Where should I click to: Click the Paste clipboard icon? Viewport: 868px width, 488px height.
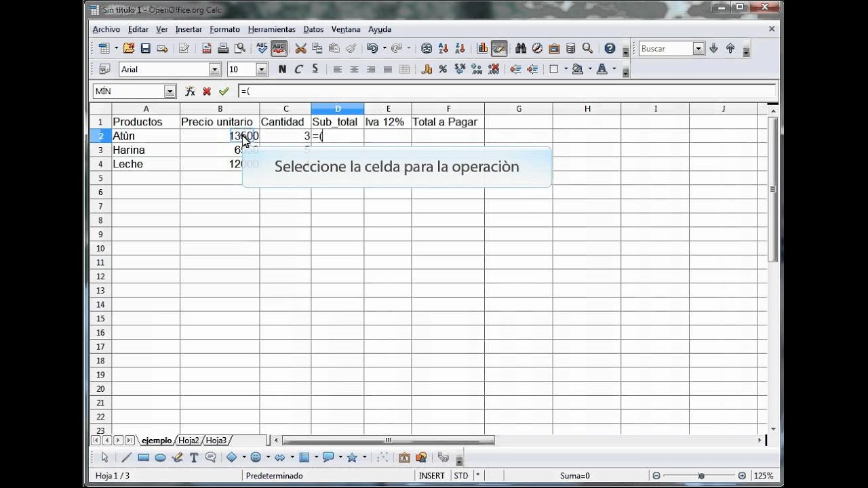click(334, 48)
